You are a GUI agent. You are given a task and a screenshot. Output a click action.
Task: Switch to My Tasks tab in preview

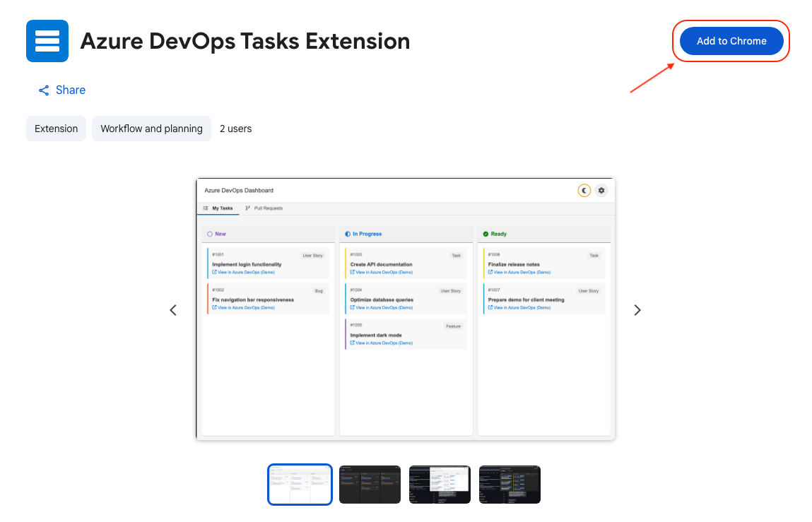[218, 208]
